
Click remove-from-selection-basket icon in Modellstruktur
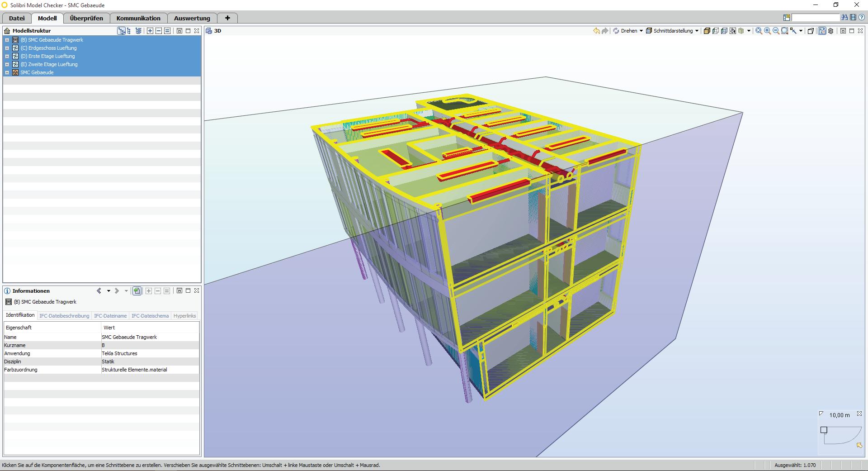[x=159, y=31]
